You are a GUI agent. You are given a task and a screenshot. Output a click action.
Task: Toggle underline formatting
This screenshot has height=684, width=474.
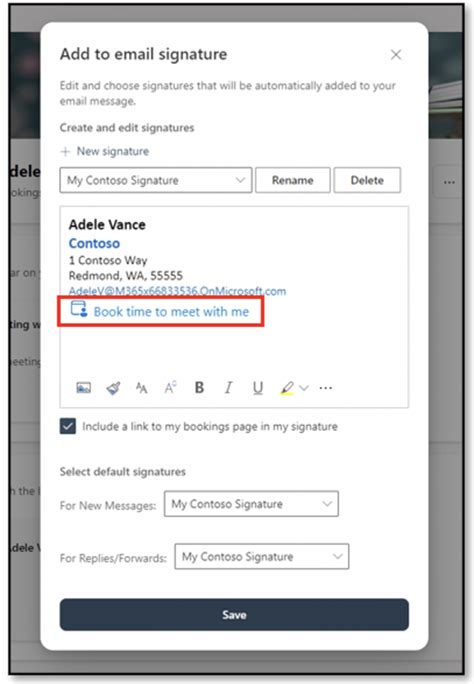click(x=258, y=388)
